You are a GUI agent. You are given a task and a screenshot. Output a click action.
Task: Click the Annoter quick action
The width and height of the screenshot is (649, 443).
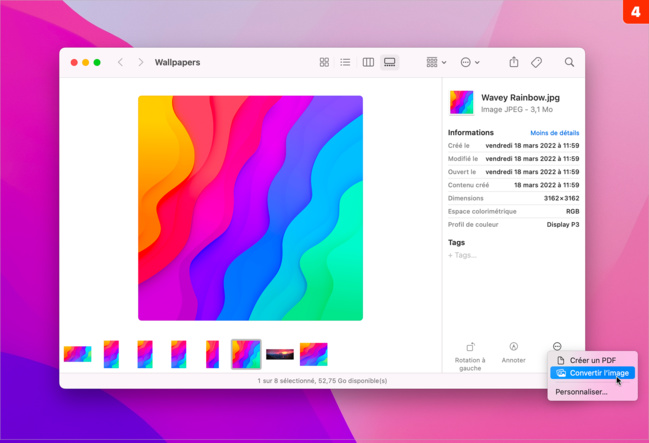tap(514, 353)
